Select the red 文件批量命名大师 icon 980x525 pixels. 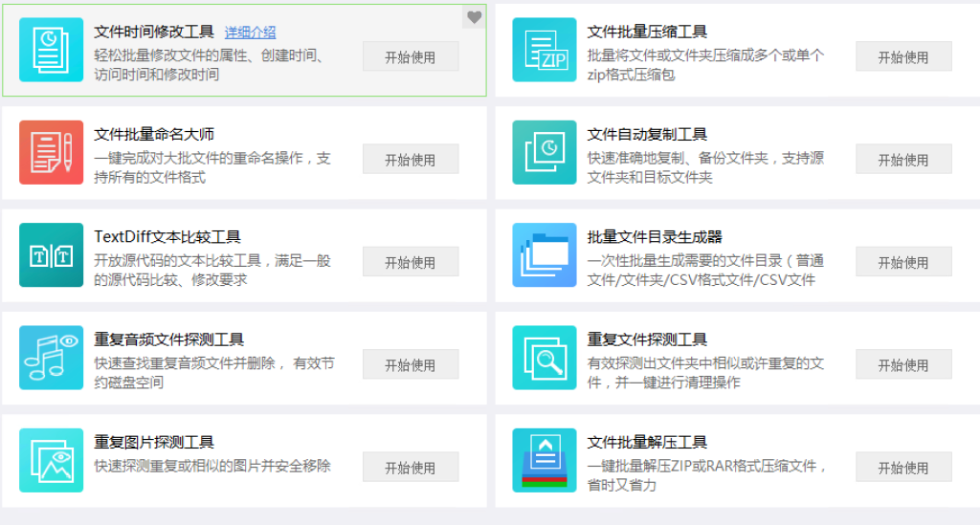51,152
